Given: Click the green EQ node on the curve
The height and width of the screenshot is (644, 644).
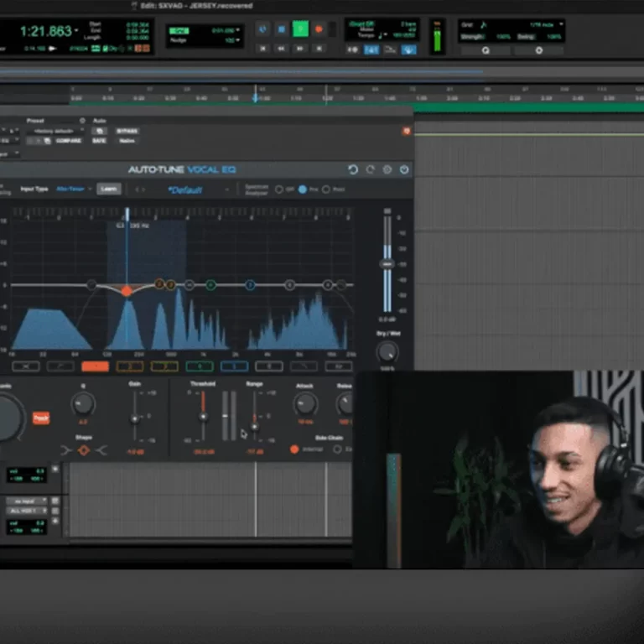Looking at the screenshot, I should coord(210,284).
